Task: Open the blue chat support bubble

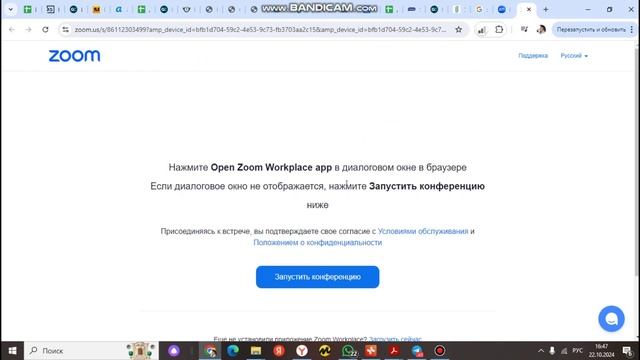Action: 611,319
